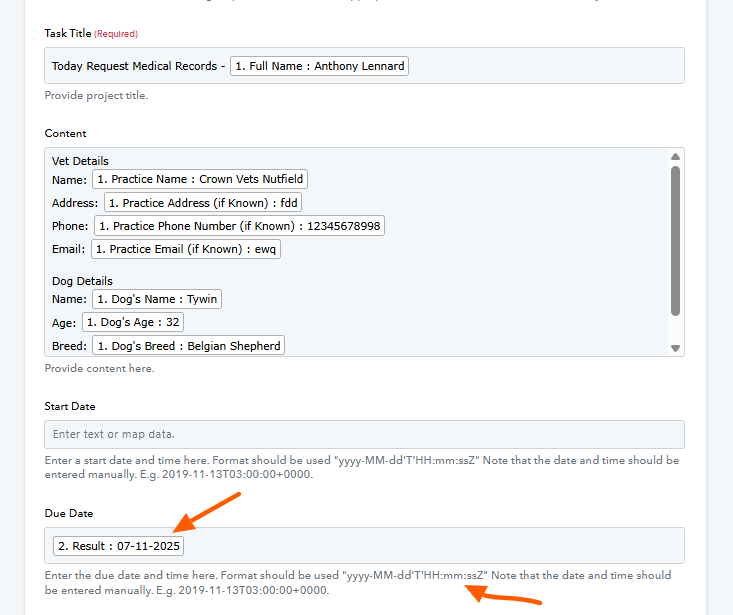Viewport: 733px width, 615px height.
Task: Select the Practice Address mapped tag
Action: (203, 203)
